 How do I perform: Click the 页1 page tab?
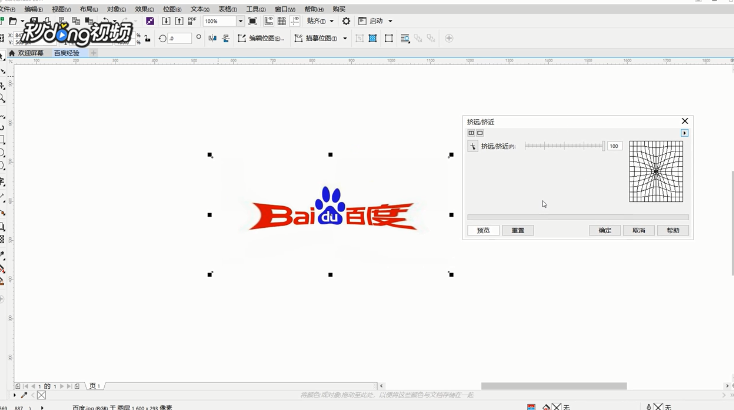(95, 386)
